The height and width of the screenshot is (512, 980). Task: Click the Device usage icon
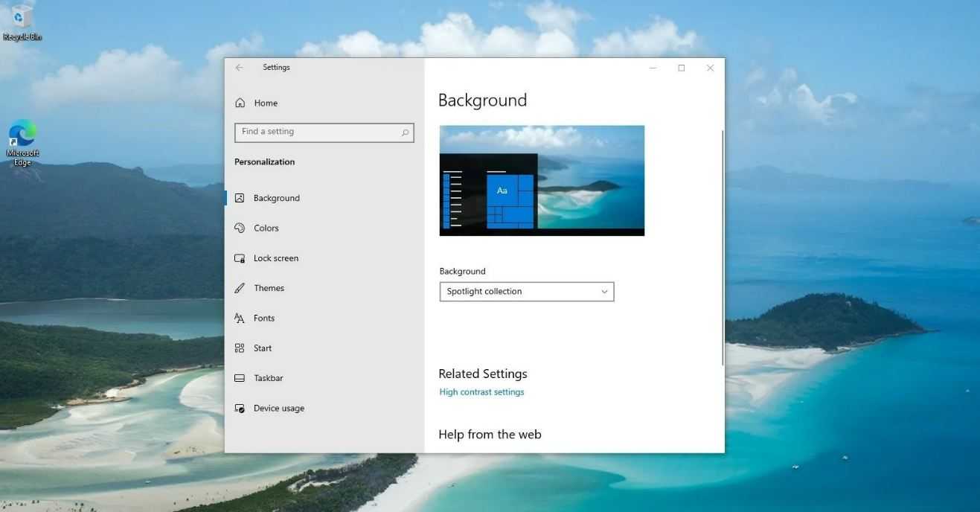click(x=240, y=409)
